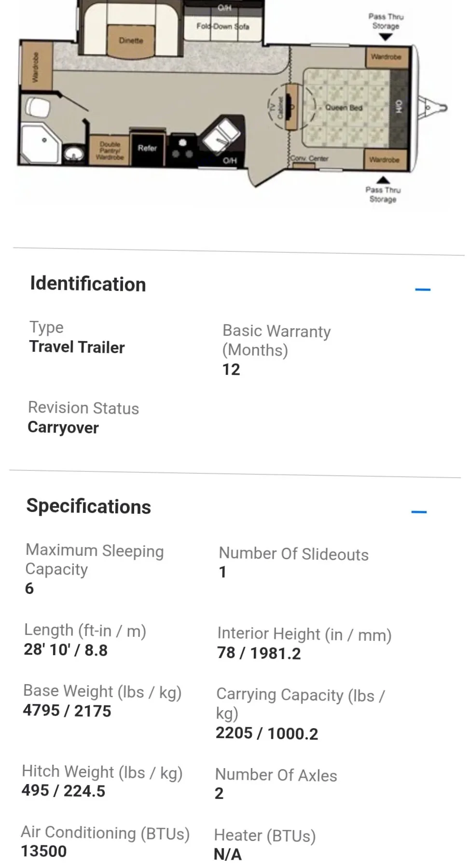Click the Travel Trailer type value

point(77,347)
